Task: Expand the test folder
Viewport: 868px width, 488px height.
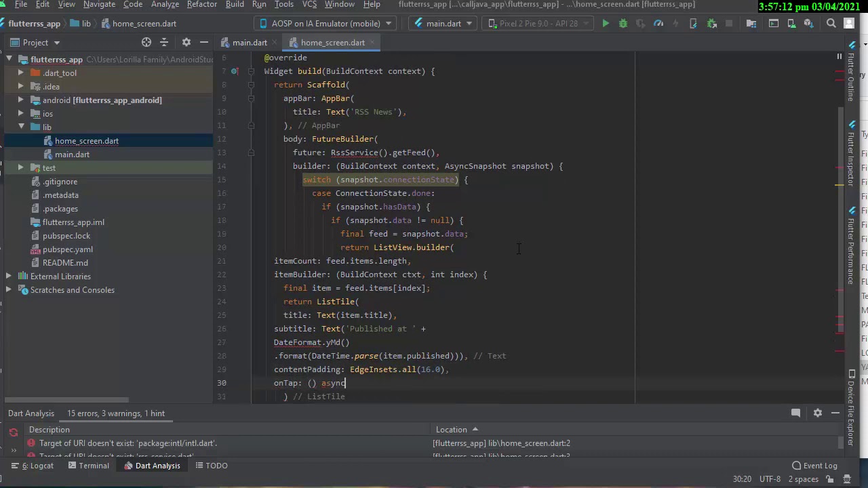Action: [x=21, y=168]
